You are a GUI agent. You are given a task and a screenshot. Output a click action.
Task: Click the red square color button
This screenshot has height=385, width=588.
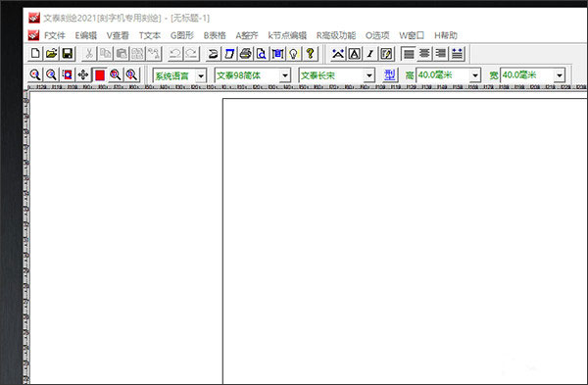[x=99, y=75]
